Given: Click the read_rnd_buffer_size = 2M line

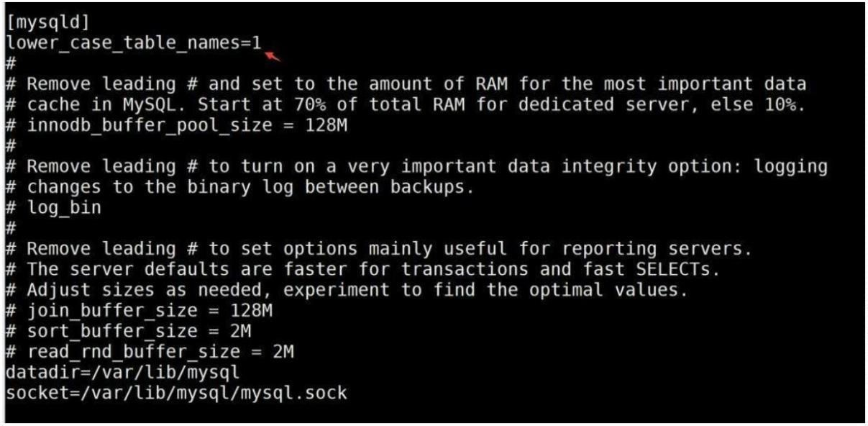Looking at the screenshot, I should point(150,353).
